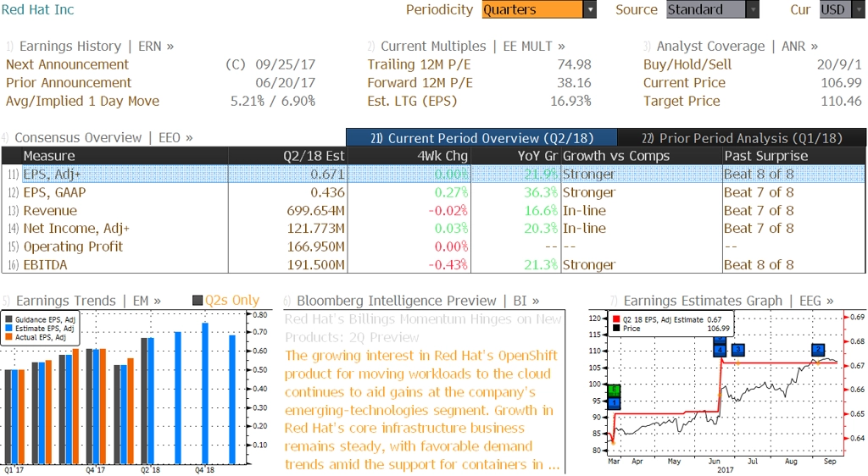Click the green E event marker on the estimates graph

614,390
